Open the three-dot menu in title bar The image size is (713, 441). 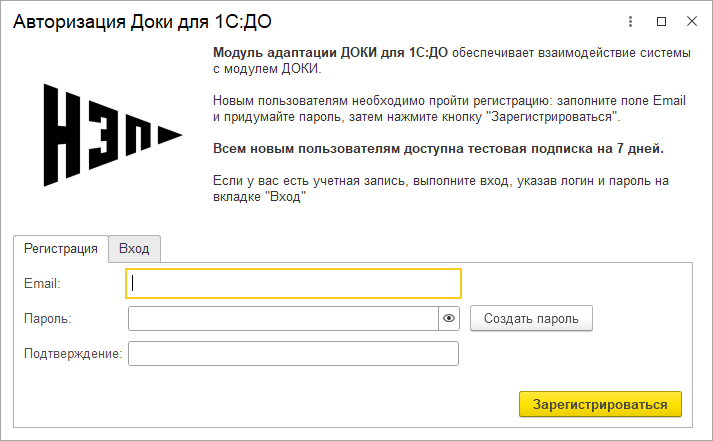coord(630,21)
